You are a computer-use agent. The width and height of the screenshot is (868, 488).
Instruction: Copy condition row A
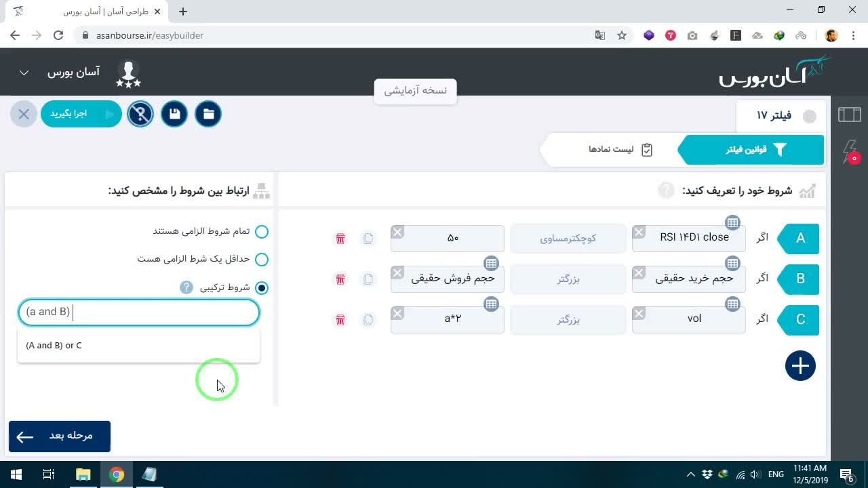point(368,239)
